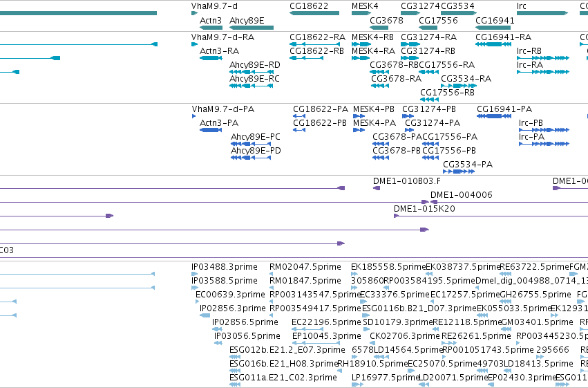The height and width of the screenshot is (388, 588).
Task: Select the CG18622 gene label
Action: pyautogui.click(x=309, y=6)
